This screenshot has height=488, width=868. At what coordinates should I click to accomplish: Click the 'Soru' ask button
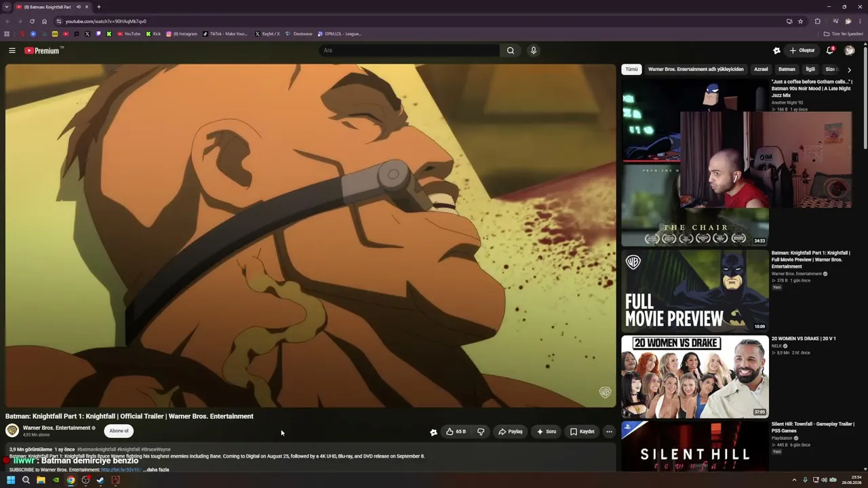(547, 432)
